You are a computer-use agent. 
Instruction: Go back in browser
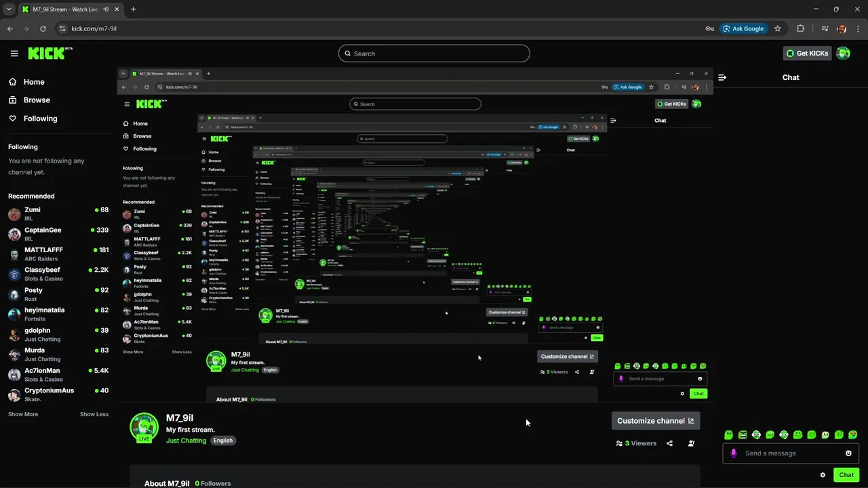tap(9, 28)
